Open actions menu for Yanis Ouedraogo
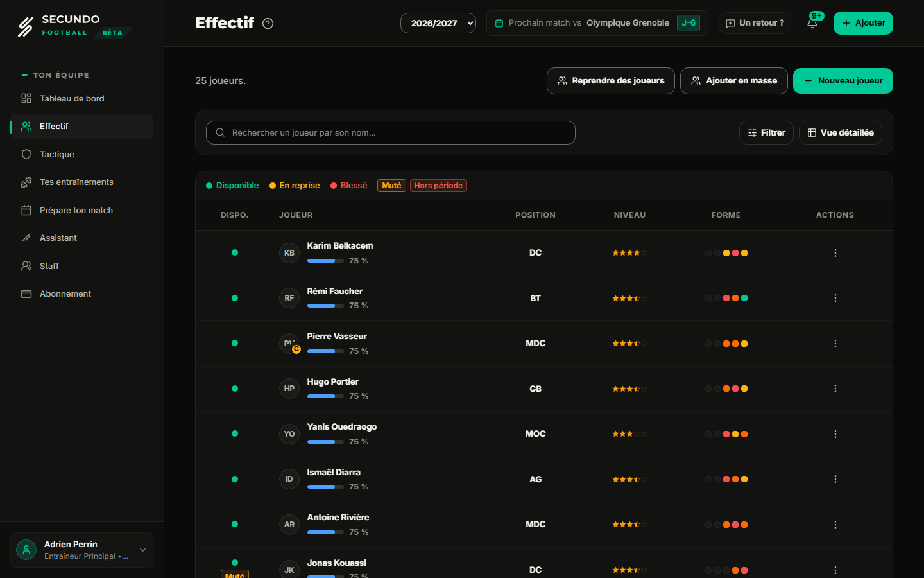Screen dimensions: 924x578 coord(835,434)
